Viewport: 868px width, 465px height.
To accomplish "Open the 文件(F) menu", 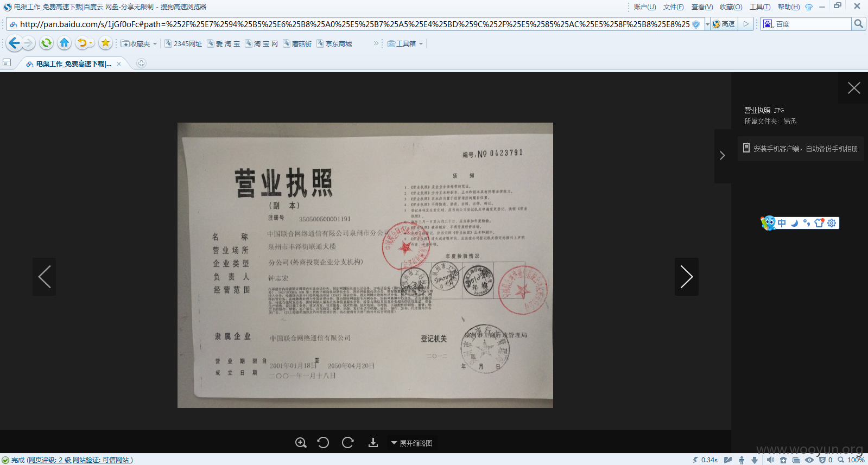I will tap(673, 7).
